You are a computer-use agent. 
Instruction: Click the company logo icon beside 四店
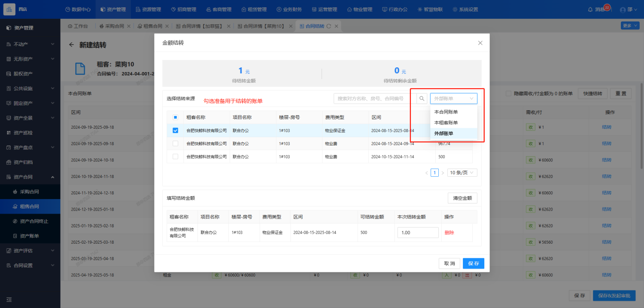9,9
